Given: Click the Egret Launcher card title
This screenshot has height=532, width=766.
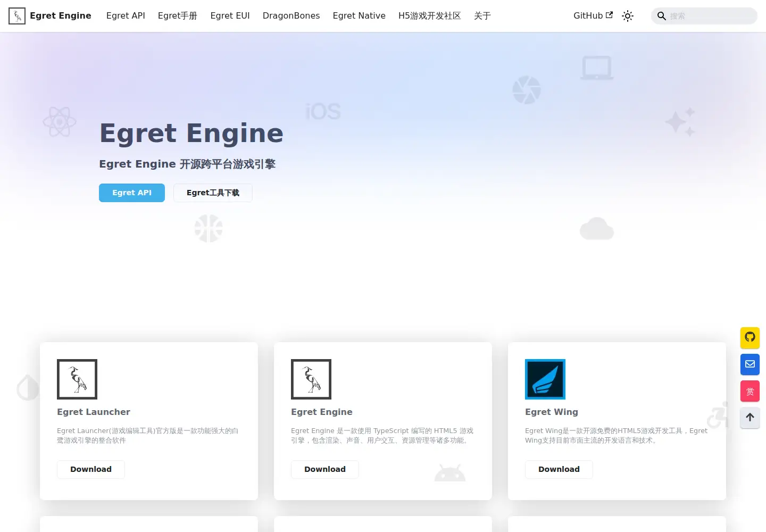Looking at the screenshot, I should [94, 412].
